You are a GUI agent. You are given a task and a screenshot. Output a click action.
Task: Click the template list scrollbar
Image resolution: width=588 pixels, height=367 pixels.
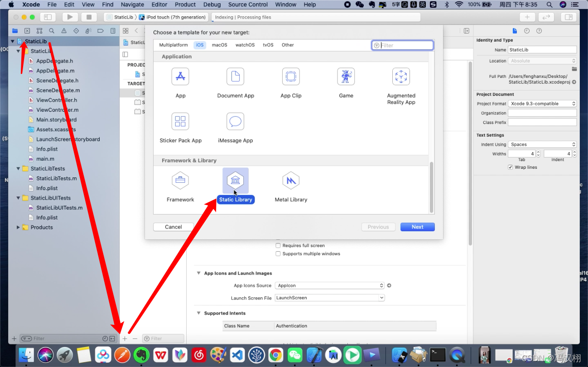(x=432, y=186)
